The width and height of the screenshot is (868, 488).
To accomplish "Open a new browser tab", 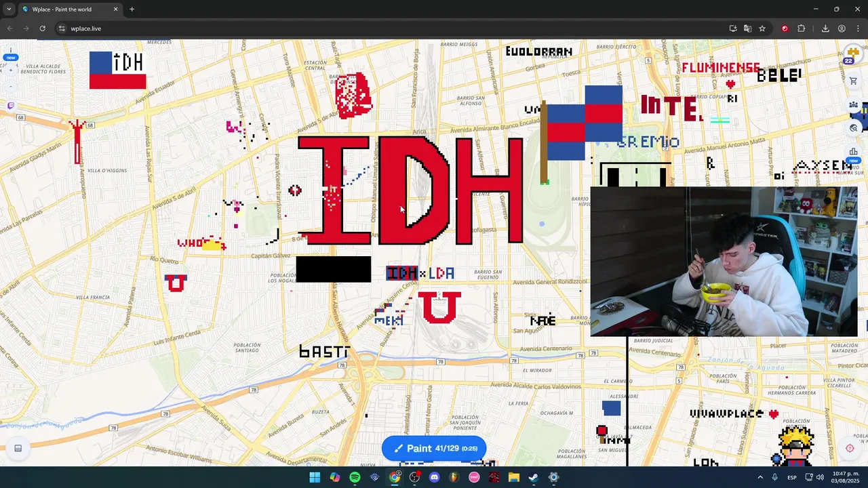I will pyautogui.click(x=132, y=9).
